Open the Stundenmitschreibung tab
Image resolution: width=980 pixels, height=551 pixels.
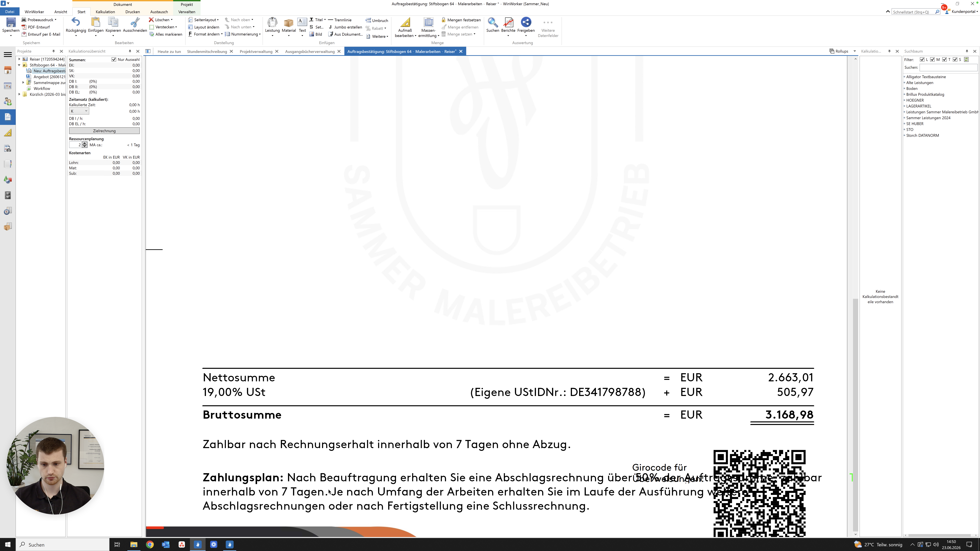click(207, 51)
